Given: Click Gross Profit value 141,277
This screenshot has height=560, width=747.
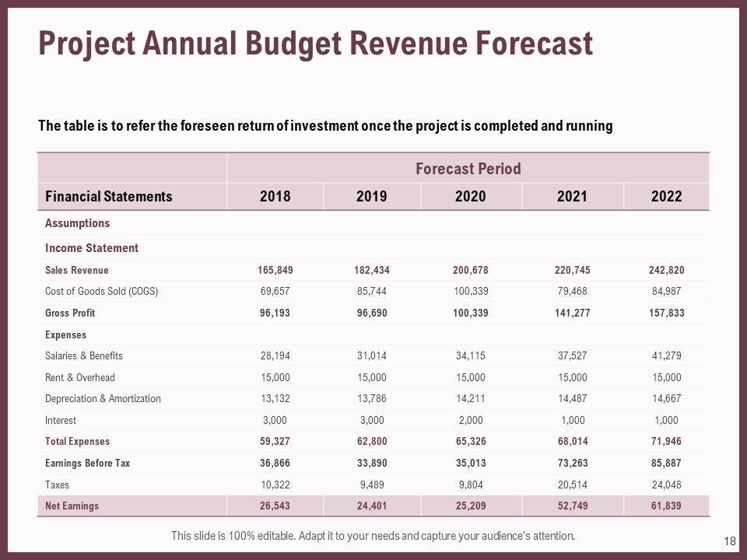Looking at the screenshot, I should [x=572, y=313].
